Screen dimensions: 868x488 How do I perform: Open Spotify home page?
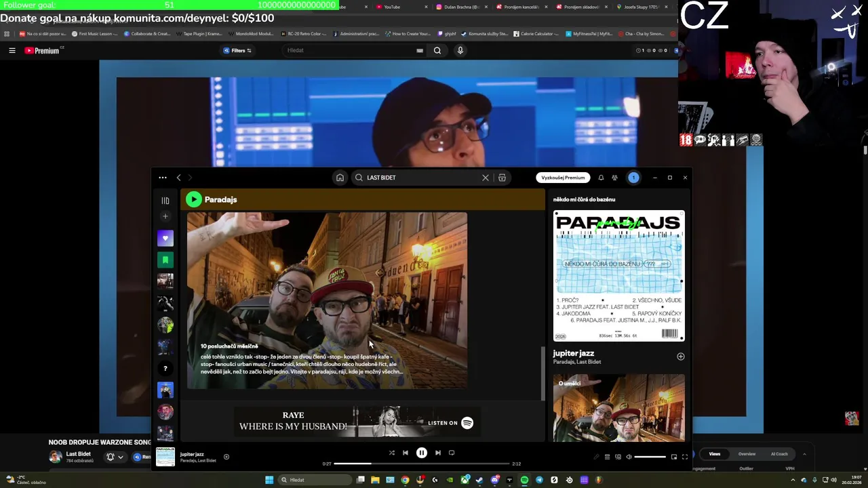click(x=340, y=178)
